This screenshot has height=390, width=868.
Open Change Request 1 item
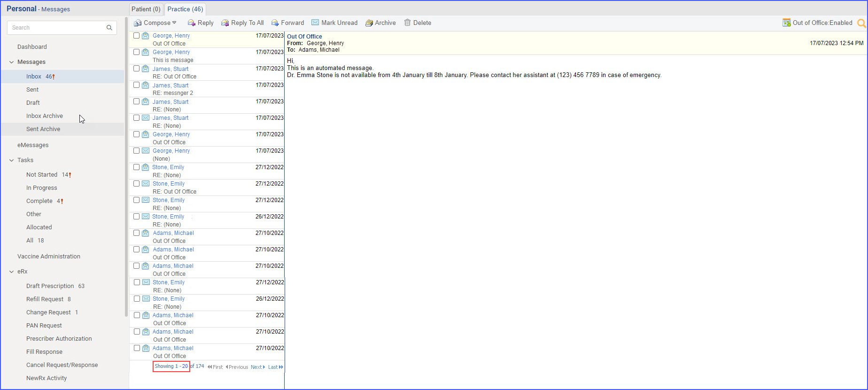[x=52, y=312]
